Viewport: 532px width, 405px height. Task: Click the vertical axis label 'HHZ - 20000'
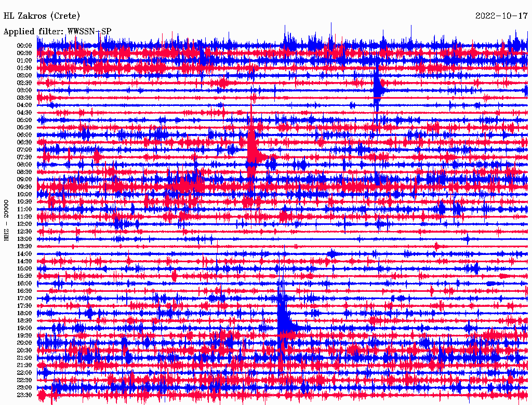pos(6,220)
